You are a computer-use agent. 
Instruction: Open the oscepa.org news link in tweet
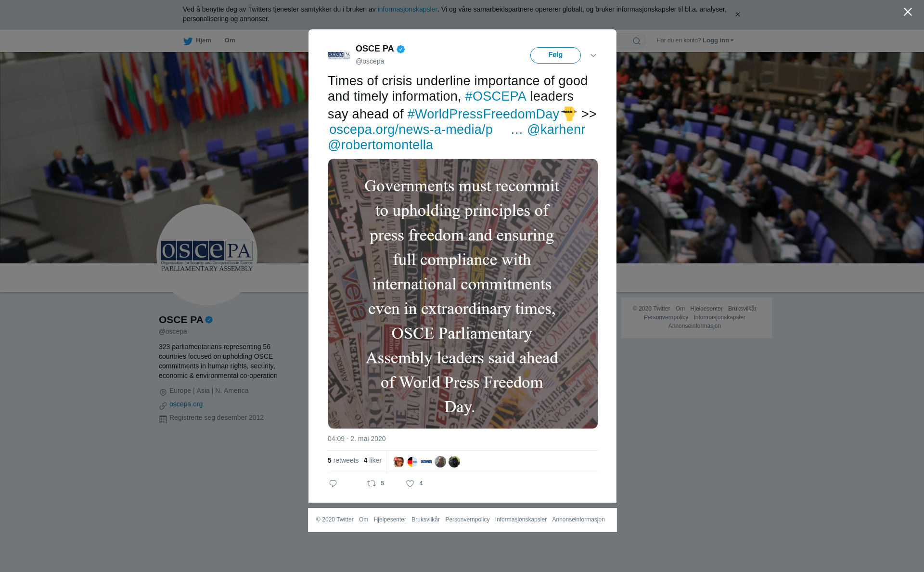pyautogui.click(x=411, y=130)
